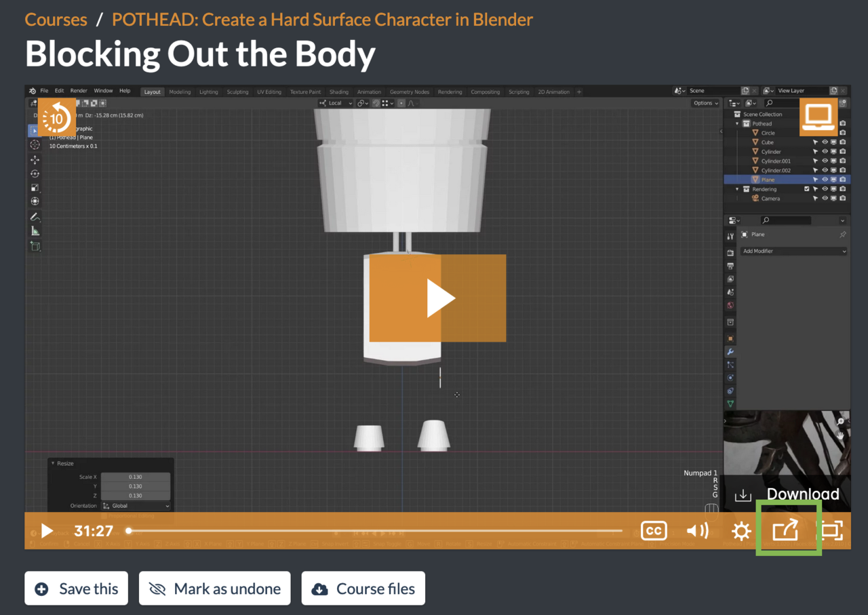Screen dimensions: 868x615
Task: Toggle the pin icon beside Plane in Properties
Action: 842,235
